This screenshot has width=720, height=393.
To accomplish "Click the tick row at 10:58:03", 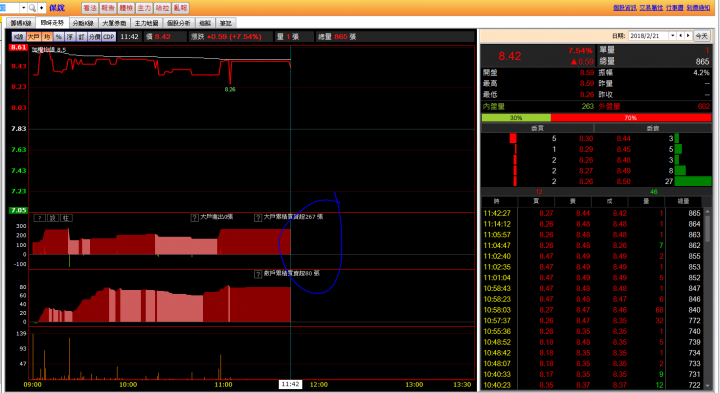I will tap(592, 310).
